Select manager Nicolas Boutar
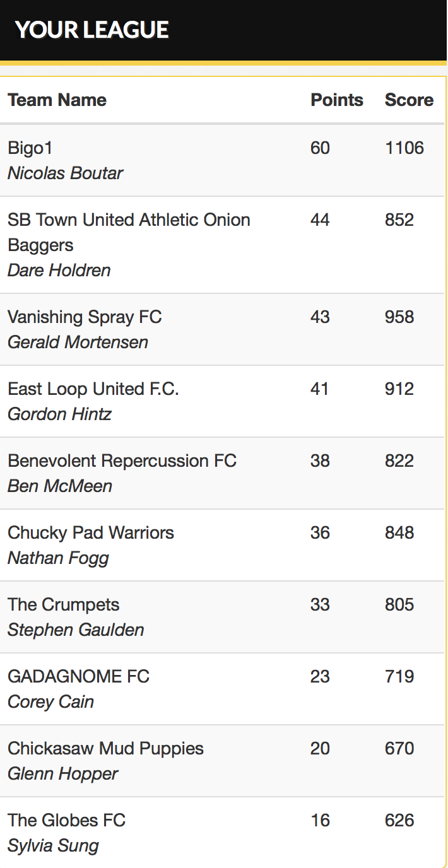 click(65, 173)
